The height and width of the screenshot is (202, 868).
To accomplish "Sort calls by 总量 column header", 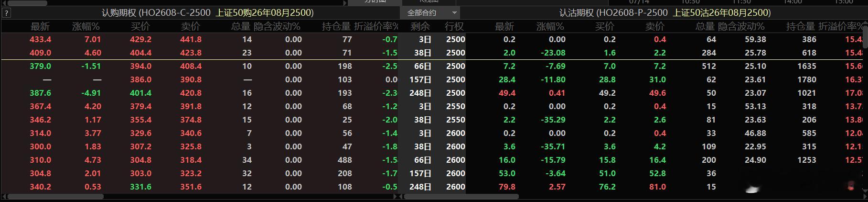I will pyautogui.click(x=241, y=26).
